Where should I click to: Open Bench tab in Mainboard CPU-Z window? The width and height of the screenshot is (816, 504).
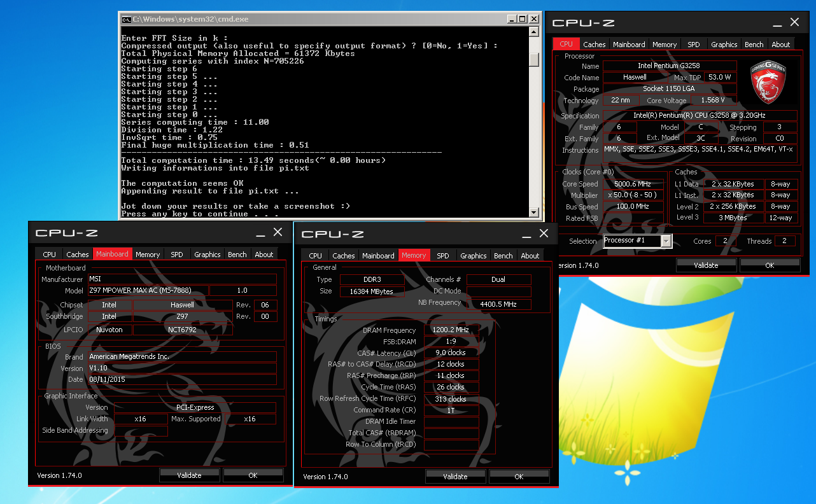(237, 255)
